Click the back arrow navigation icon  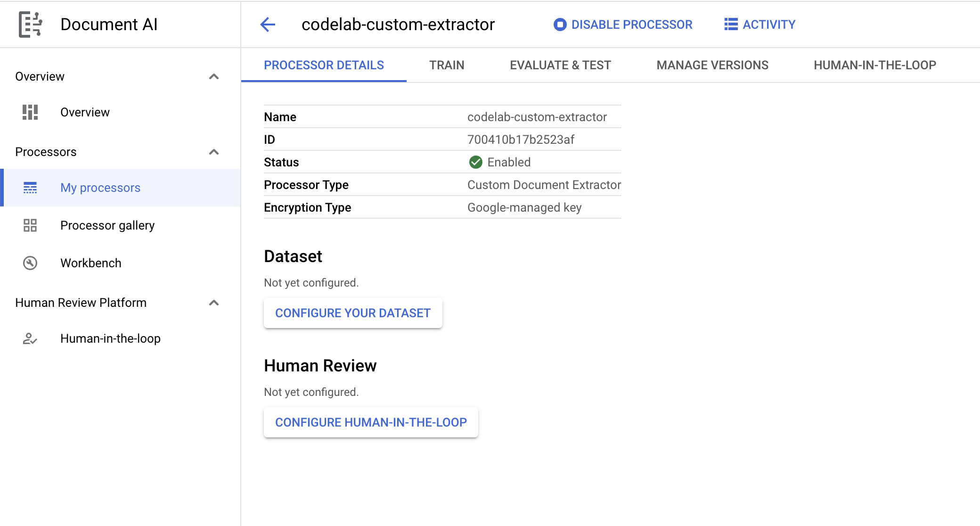[x=269, y=25]
